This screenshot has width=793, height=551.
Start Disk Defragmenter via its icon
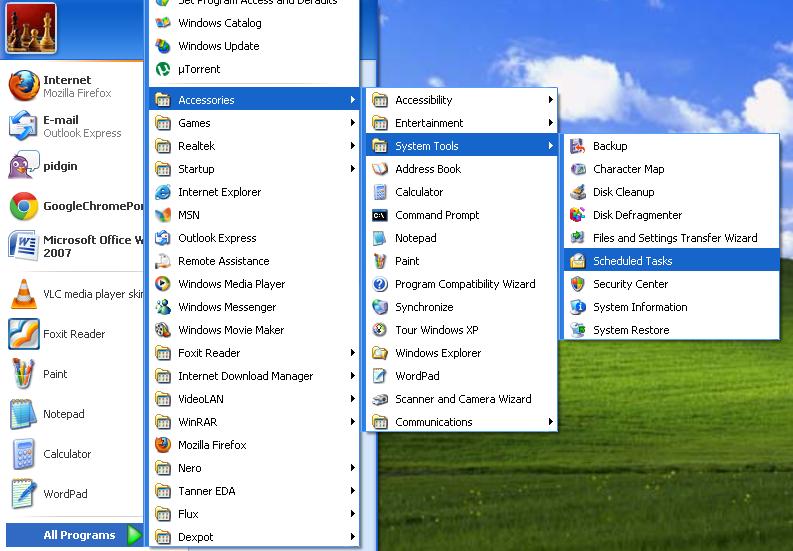578,215
